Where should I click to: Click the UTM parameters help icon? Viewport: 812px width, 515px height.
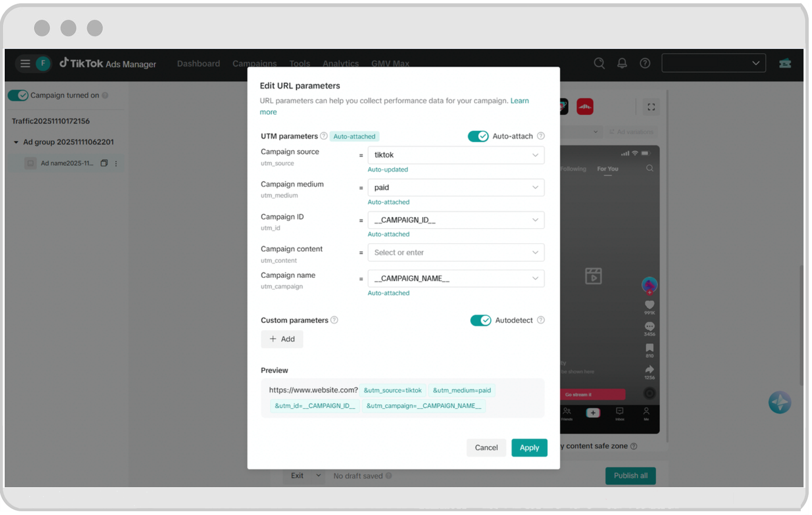point(324,135)
